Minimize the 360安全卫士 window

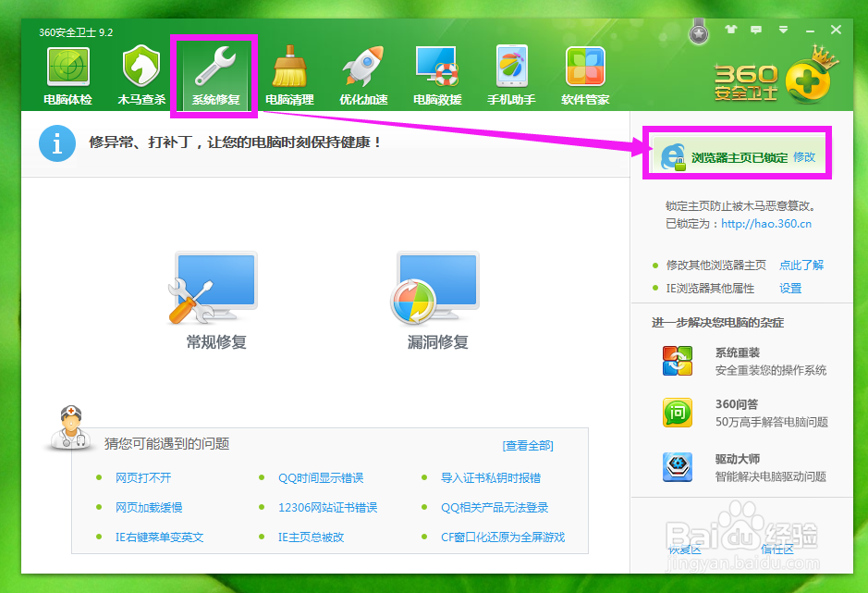pyautogui.click(x=810, y=30)
